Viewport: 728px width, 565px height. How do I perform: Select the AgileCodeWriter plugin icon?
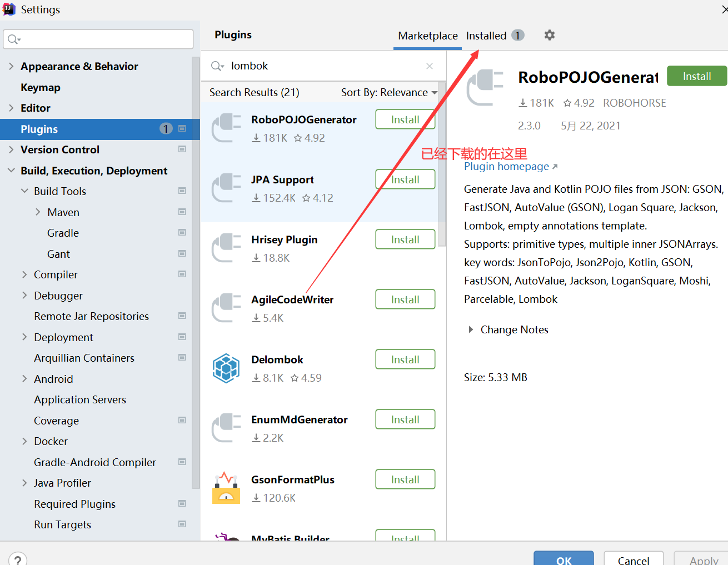coord(226,308)
